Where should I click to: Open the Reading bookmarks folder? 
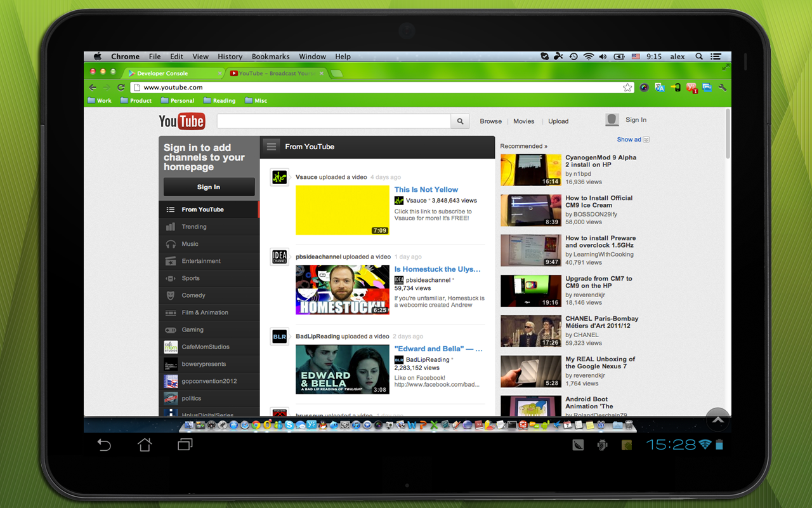click(219, 101)
